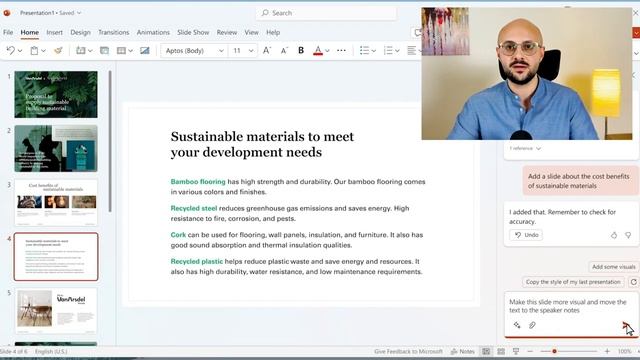Screen dimensions: 640x360
Task: Open the Table dropdown arrow
Action: coord(131,51)
